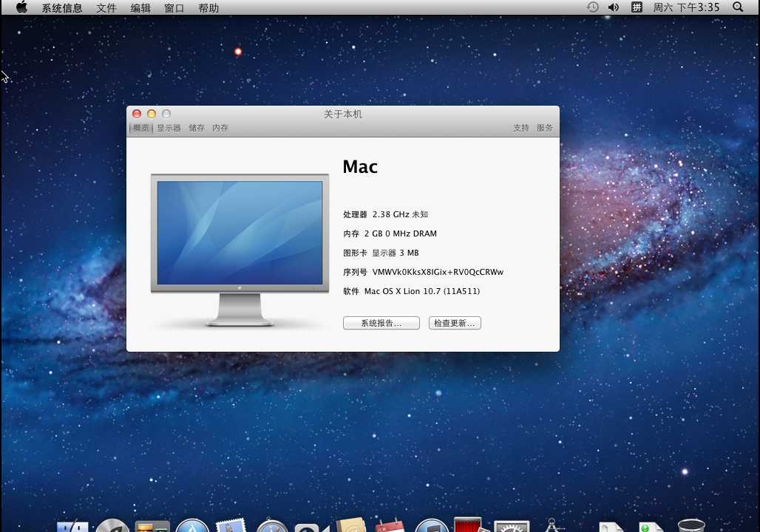This screenshot has height=532, width=760.
Task: Open Finder from the Dock
Action: [72, 526]
